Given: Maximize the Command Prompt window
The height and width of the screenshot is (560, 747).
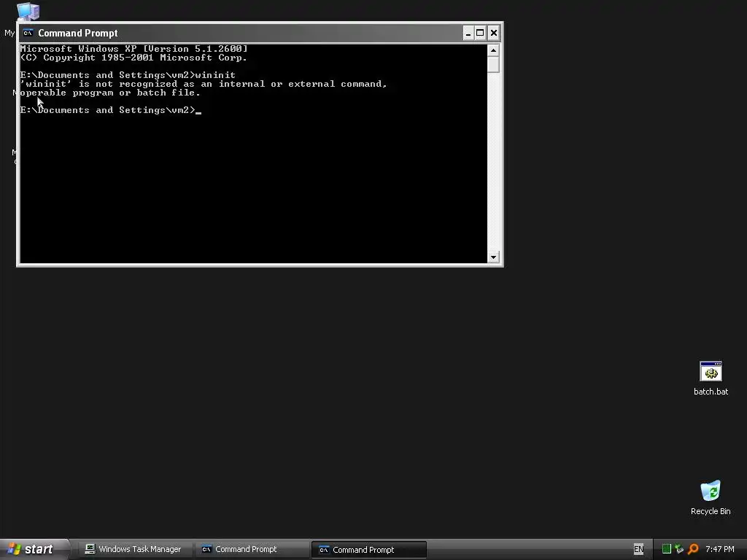Looking at the screenshot, I should (480, 33).
